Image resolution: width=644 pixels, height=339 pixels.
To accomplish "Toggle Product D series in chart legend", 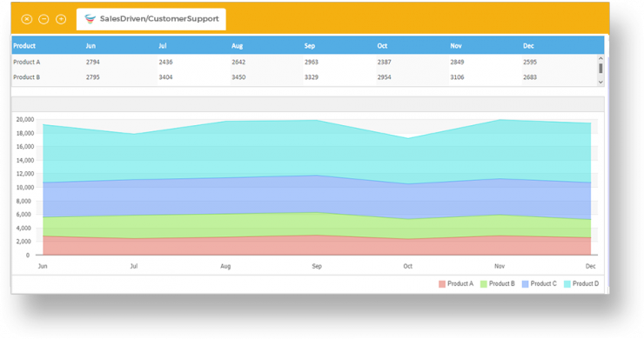I will click(x=581, y=283).
